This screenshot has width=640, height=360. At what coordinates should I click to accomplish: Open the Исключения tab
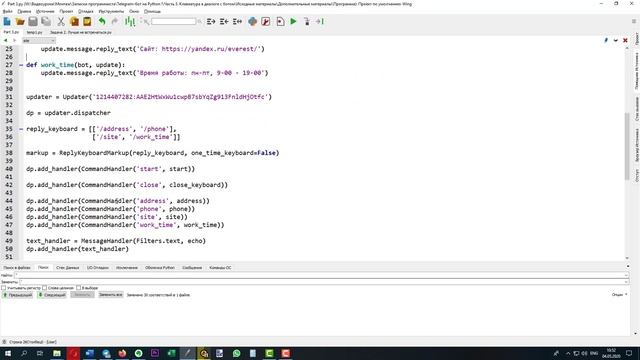click(x=127, y=268)
